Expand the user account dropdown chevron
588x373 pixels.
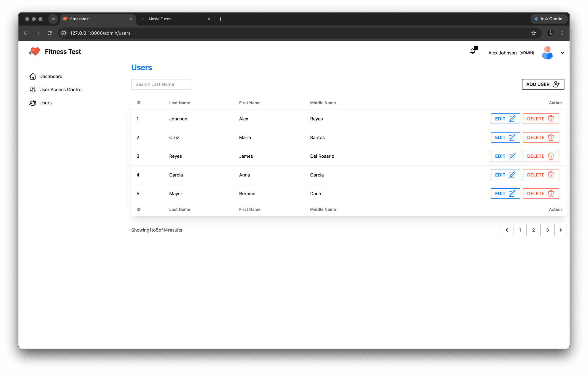click(x=562, y=53)
